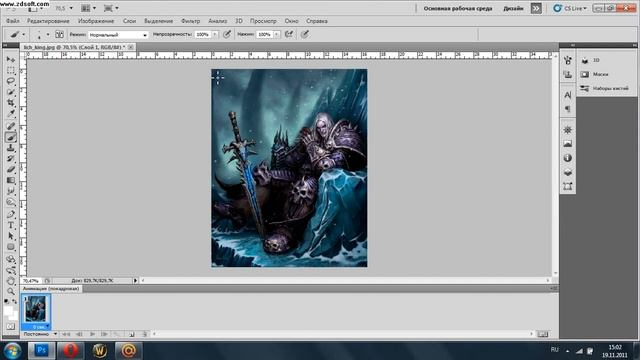Select the 3D Object Rotate tool
640x360 pixels.
click(x=11, y=259)
